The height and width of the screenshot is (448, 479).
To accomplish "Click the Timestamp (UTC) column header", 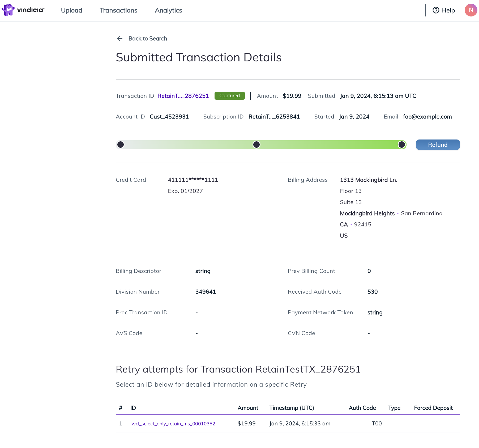I will pos(292,408).
